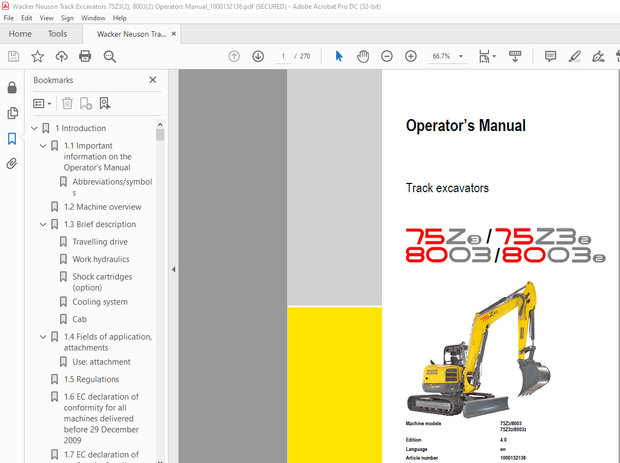Go to Use: attachment bookmark
This screenshot has height=463, width=620.
[x=101, y=362]
